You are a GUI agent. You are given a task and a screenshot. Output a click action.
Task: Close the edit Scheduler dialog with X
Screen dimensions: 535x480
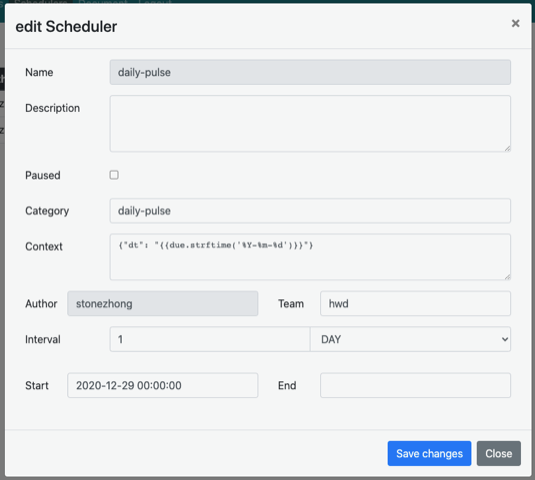click(x=515, y=23)
